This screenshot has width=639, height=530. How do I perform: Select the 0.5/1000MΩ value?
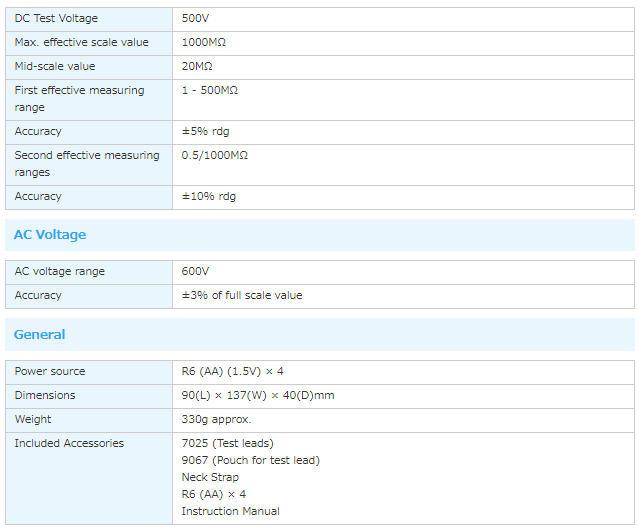pos(214,155)
